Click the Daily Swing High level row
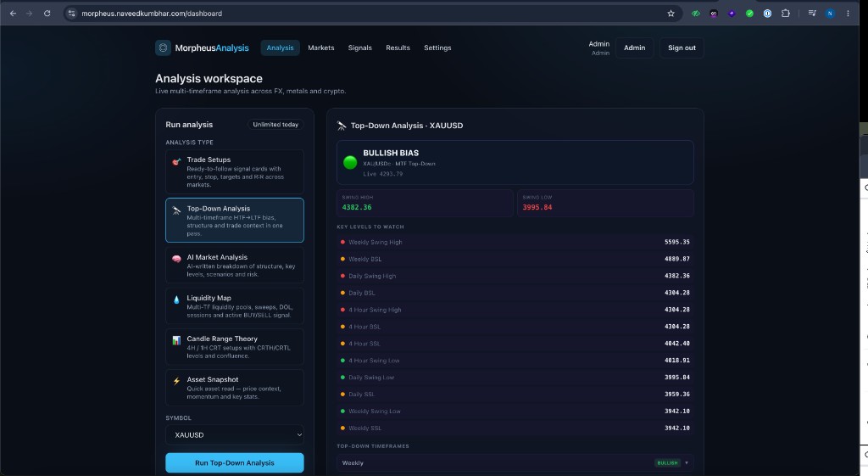 515,276
